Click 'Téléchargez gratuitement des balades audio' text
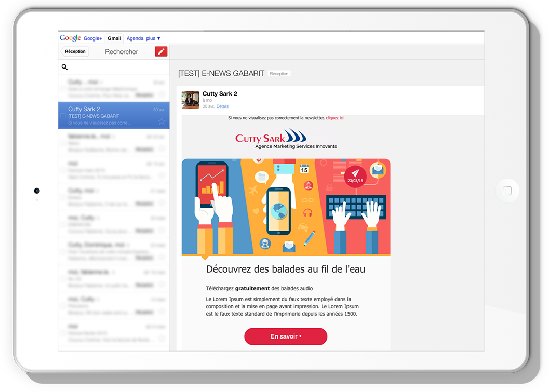Screen dimensions: 549x392 pos(259,288)
